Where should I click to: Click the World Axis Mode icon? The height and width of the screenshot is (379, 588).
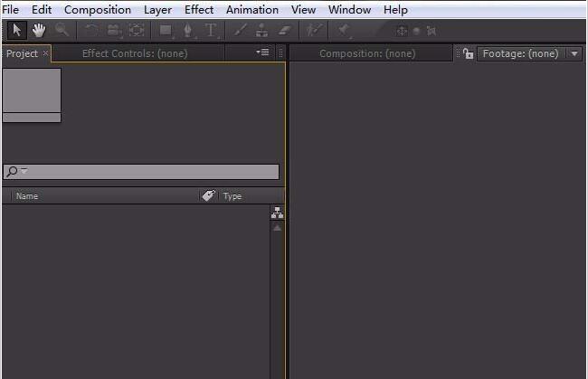click(x=416, y=31)
